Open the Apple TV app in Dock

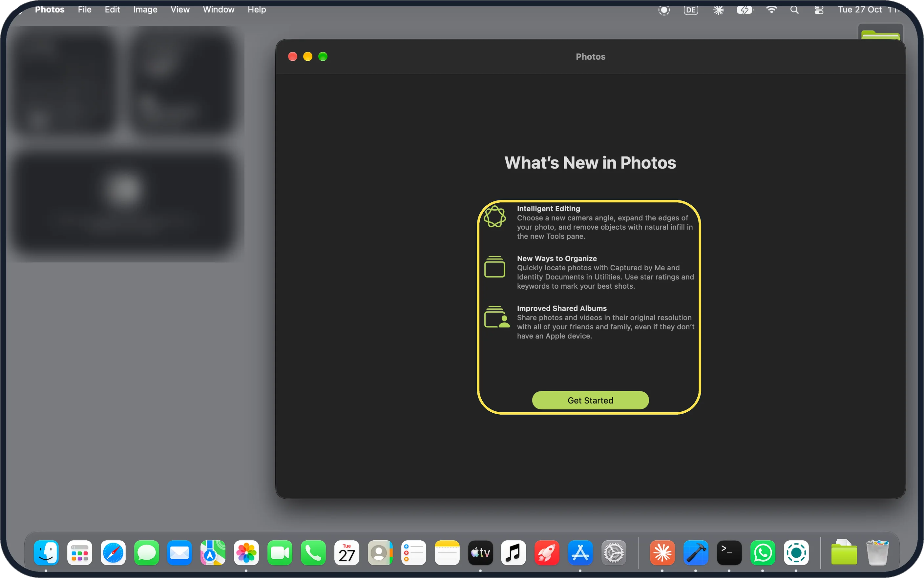pos(481,553)
